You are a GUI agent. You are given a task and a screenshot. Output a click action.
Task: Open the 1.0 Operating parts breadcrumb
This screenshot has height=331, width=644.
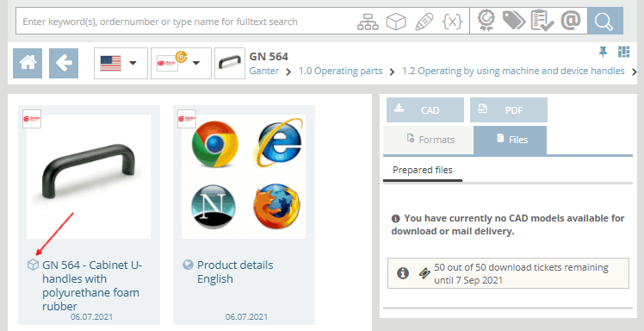[340, 71]
